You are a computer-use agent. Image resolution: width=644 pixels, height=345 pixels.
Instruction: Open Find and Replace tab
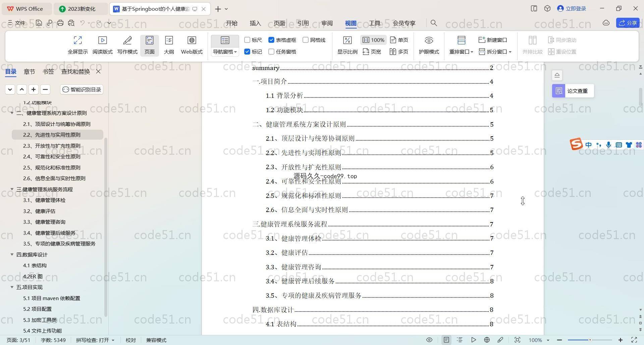coord(75,71)
